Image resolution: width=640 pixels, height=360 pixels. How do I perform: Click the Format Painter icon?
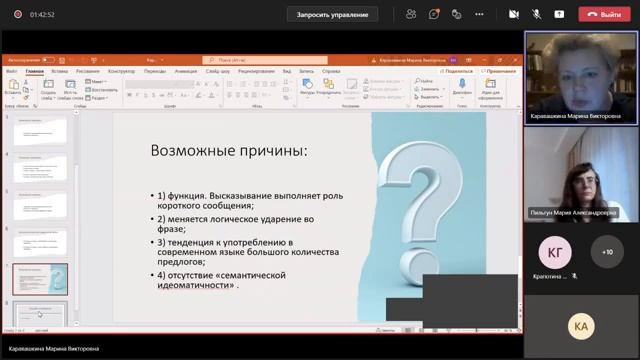pyautogui.click(x=26, y=98)
